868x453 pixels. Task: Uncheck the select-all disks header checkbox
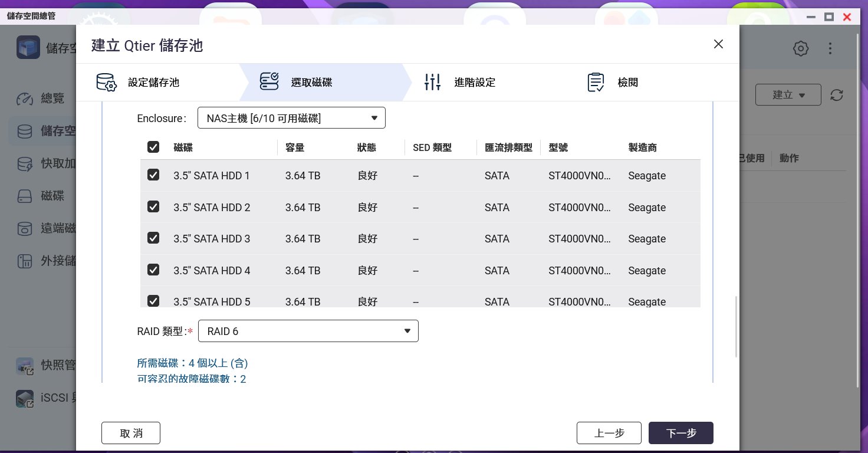coord(153,147)
